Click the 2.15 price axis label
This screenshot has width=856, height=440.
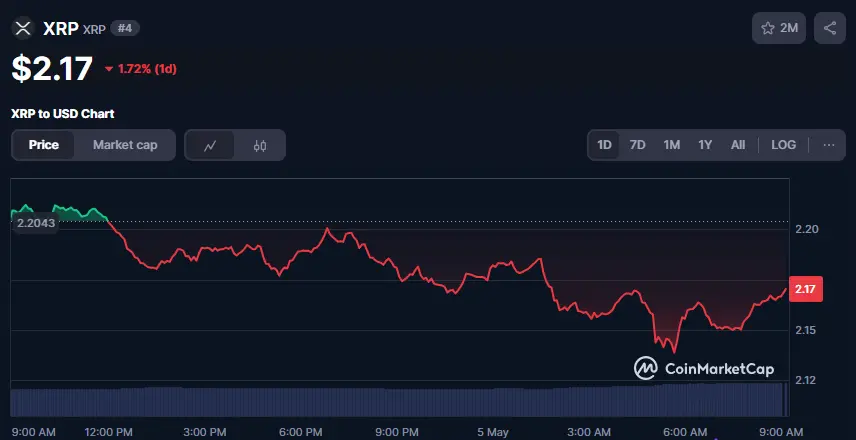806,330
